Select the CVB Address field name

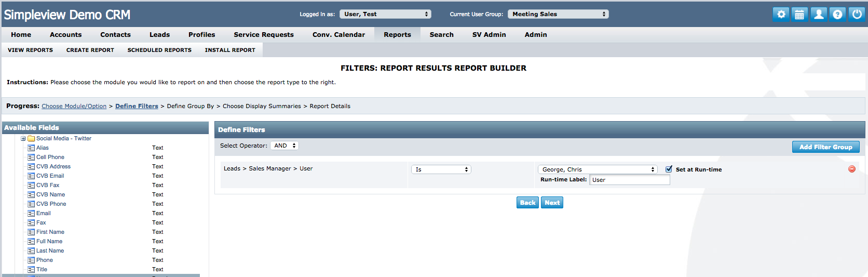pos(53,167)
